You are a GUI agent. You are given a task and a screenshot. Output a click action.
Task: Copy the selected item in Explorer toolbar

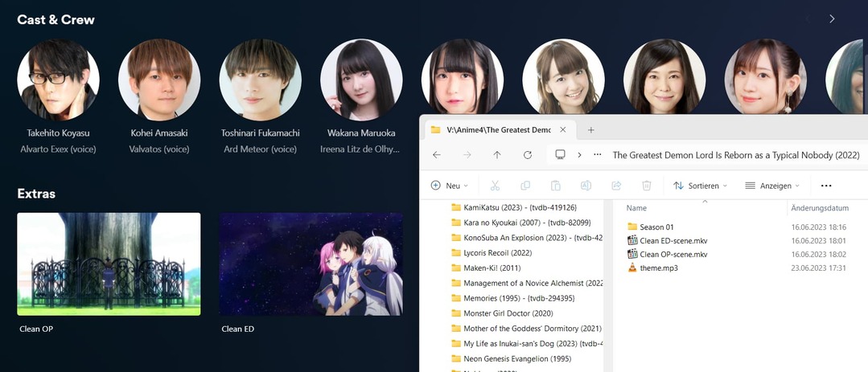[525, 186]
